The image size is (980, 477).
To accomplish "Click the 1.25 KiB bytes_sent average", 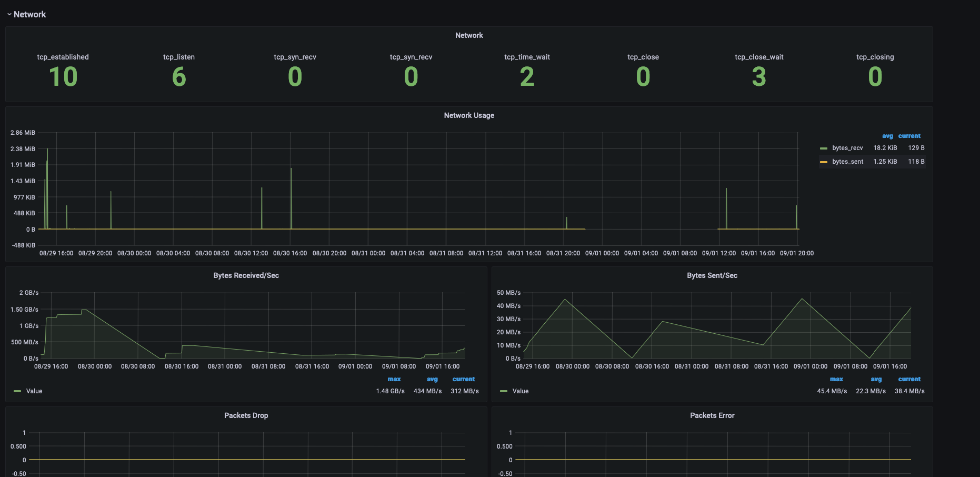I will pyautogui.click(x=885, y=162).
